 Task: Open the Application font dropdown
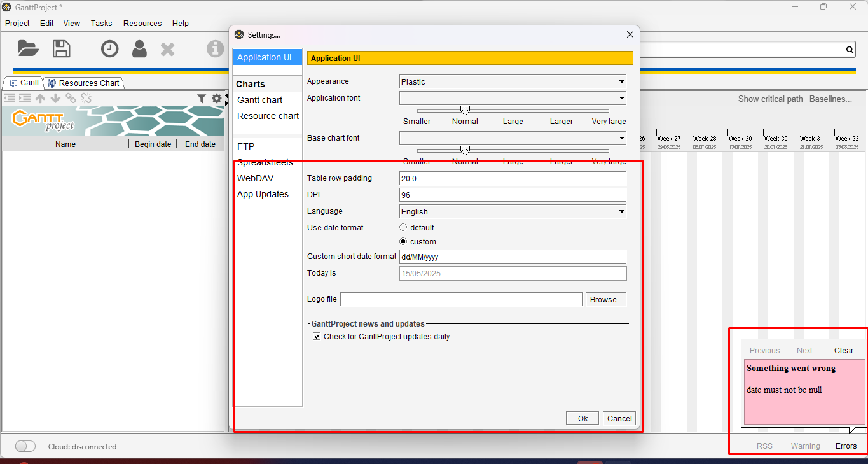[x=513, y=98]
